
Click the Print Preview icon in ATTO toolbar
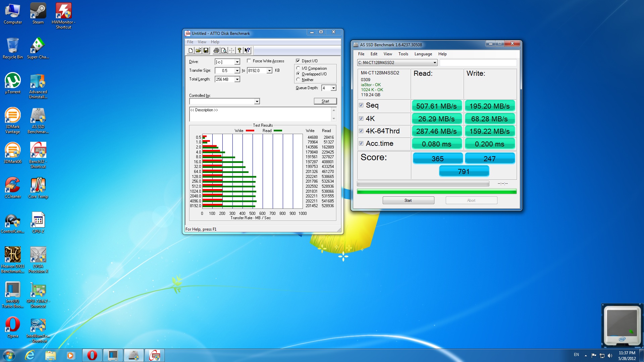(x=224, y=50)
